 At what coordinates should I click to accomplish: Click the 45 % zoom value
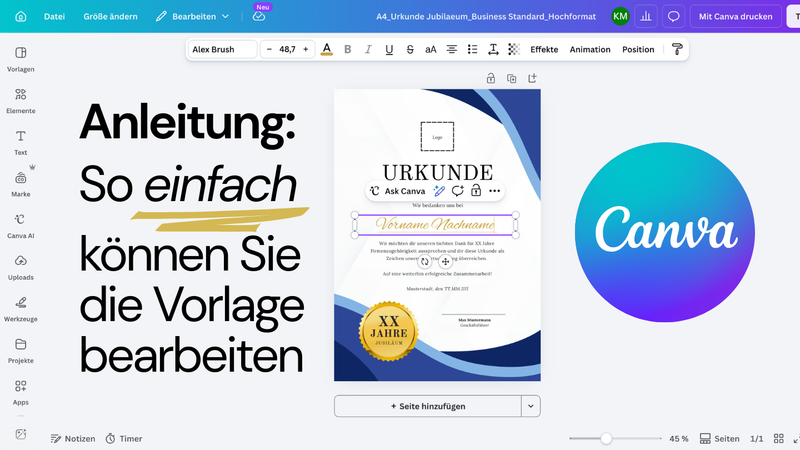point(679,439)
